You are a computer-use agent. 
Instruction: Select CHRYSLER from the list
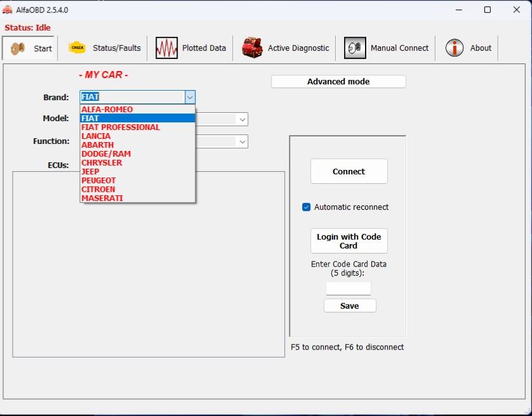click(137, 163)
